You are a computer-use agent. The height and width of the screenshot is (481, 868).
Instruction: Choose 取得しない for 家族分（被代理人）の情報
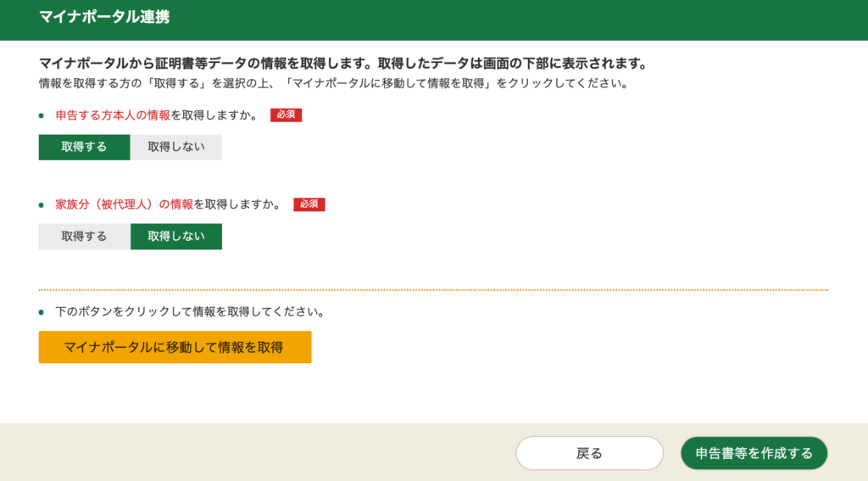(x=176, y=237)
